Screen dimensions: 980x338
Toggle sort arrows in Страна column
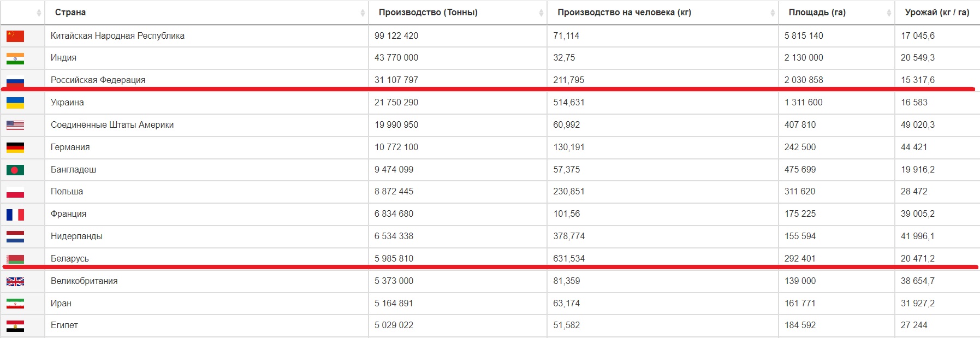tap(363, 13)
